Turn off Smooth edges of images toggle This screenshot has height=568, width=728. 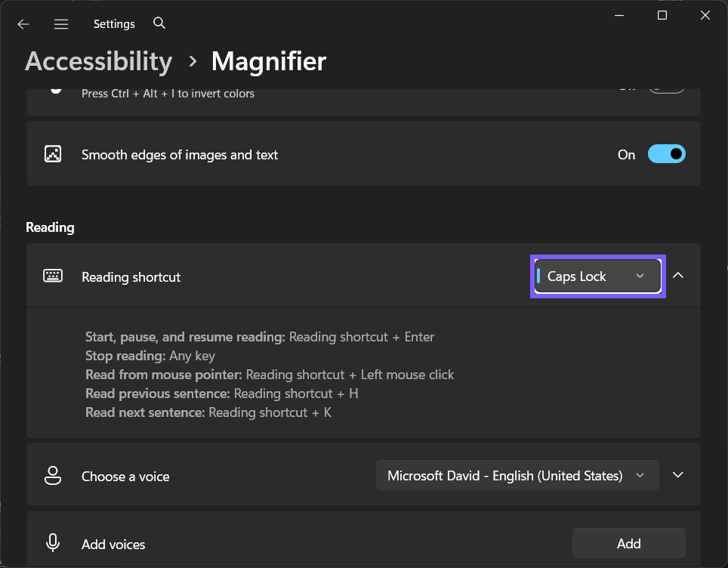click(666, 154)
